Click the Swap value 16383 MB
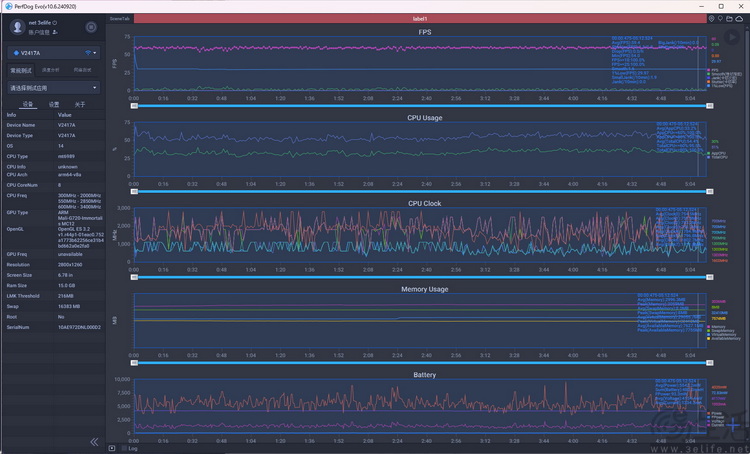Screen dimensions: 750x454 69,307
